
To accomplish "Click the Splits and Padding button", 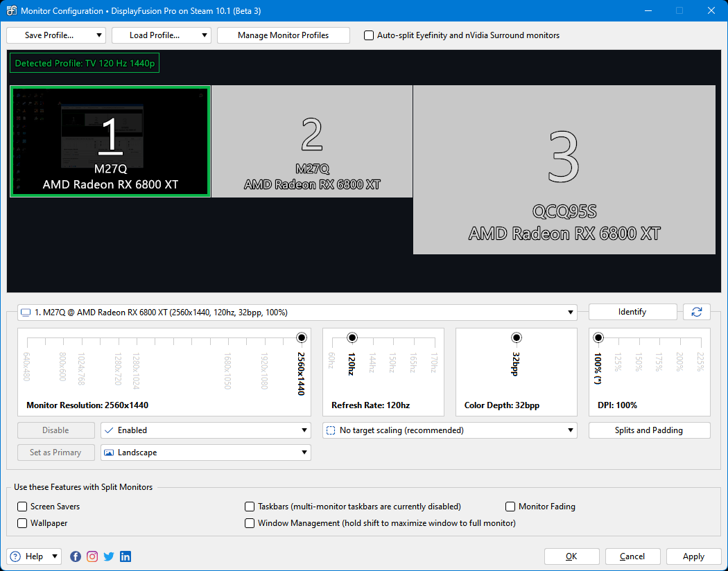I will pyautogui.click(x=649, y=430).
